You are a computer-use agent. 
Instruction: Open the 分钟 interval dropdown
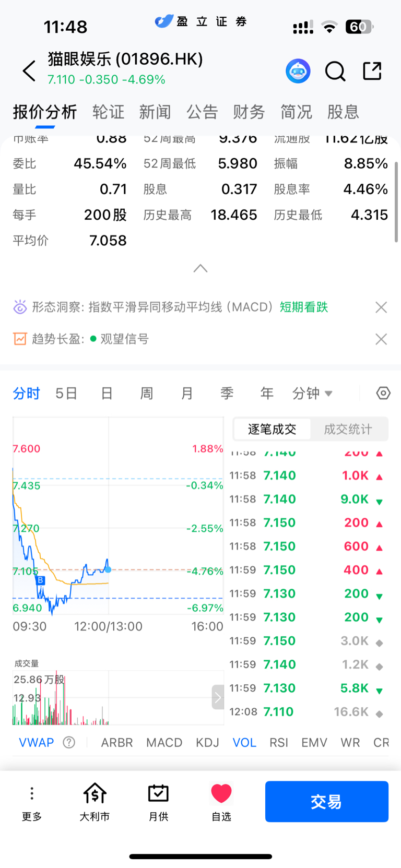[x=312, y=393]
